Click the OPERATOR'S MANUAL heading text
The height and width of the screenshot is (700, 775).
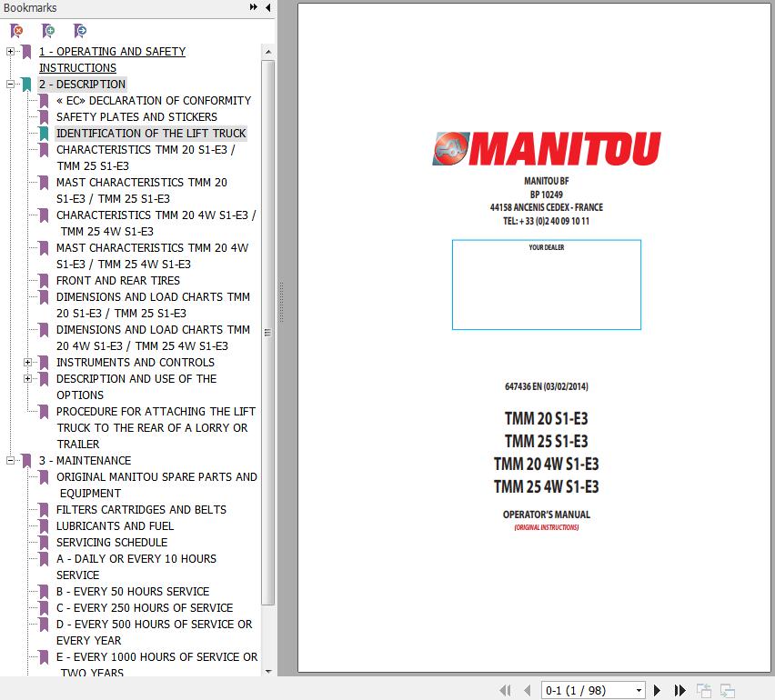tap(546, 515)
